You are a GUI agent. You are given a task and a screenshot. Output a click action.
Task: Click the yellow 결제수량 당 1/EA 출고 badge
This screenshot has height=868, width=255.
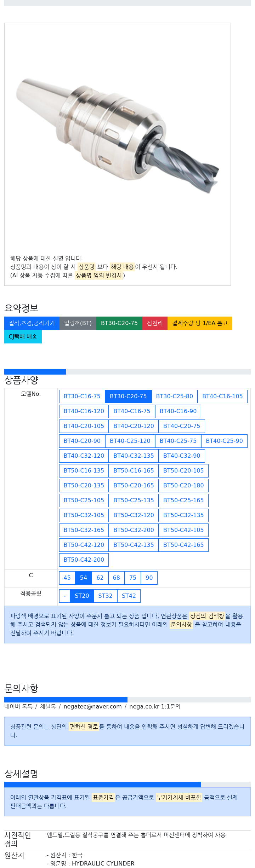click(200, 323)
